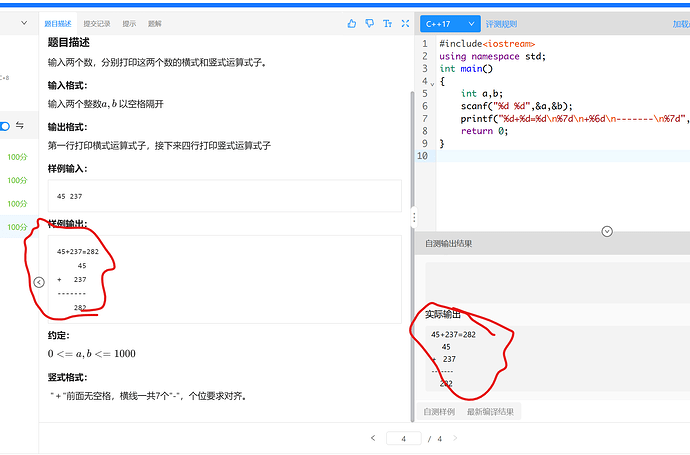Click the 实际输出 label
The height and width of the screenshot is (455, 690).
click(443, 315)
